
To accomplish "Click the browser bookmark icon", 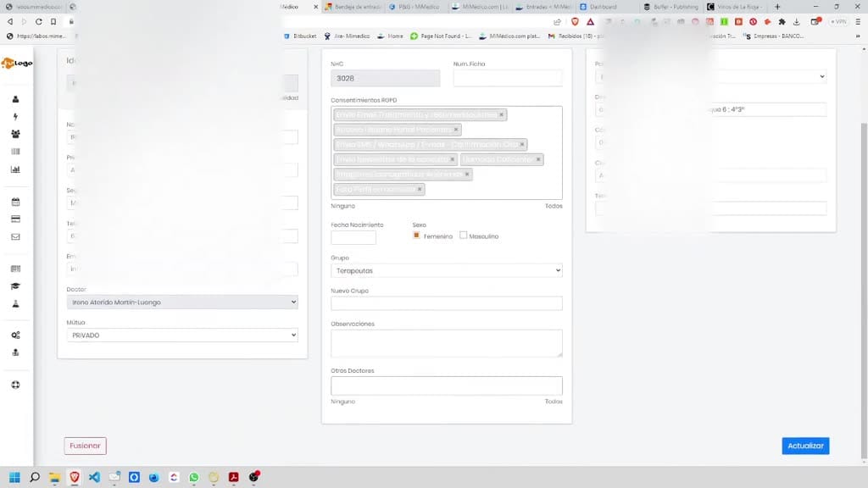I will [53, 21].
